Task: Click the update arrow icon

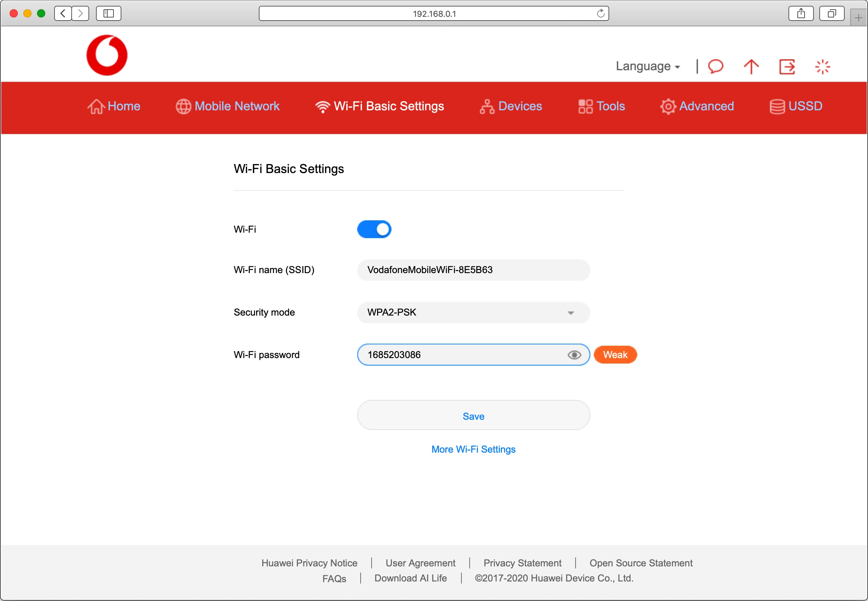Action: coord(751,67)
